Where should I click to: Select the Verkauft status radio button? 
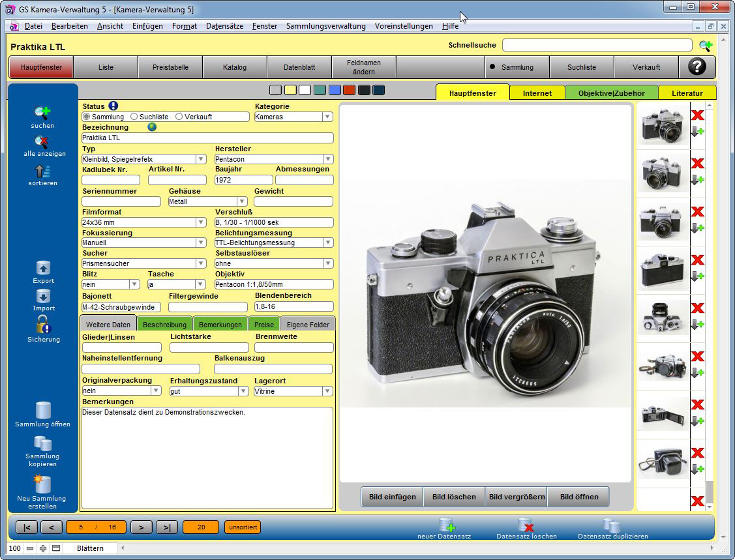tap(179, 116)
